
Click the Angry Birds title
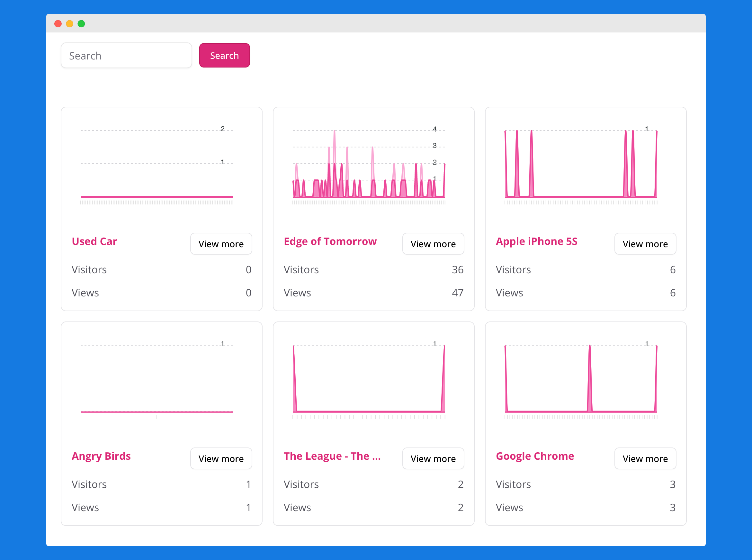101,456
